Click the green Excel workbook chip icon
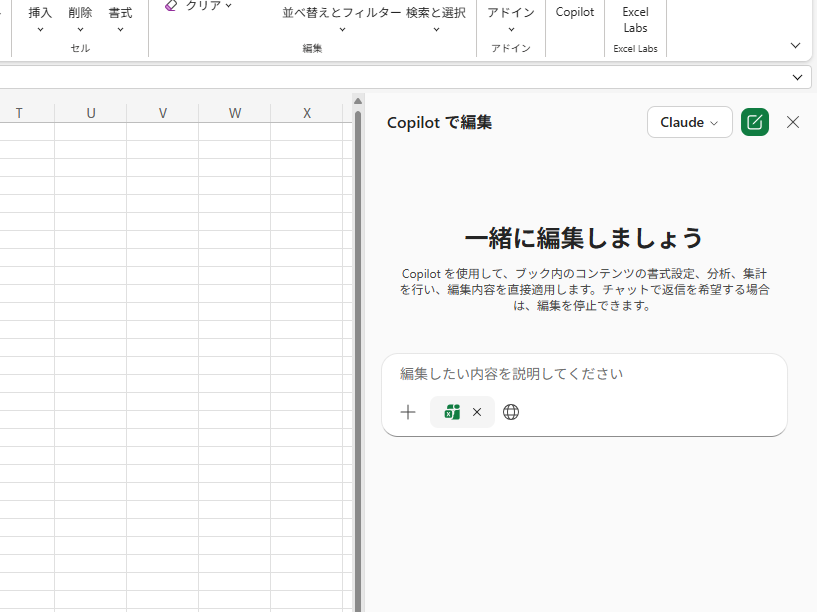817x612 pixels. point(452,412)
